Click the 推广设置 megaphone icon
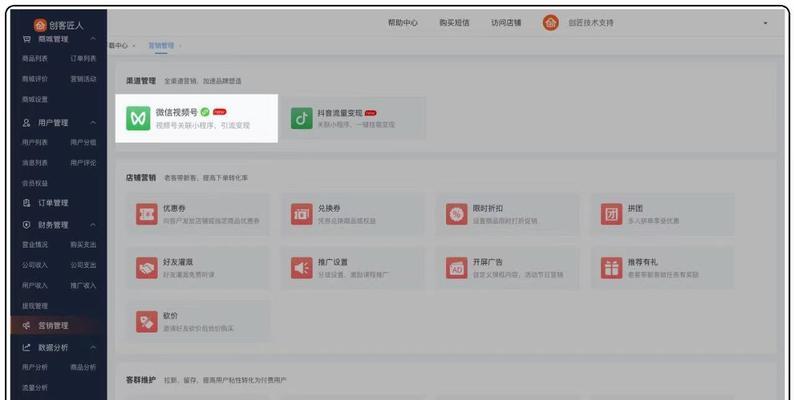This screenshot has height=400, width=794. click(301, 268)
